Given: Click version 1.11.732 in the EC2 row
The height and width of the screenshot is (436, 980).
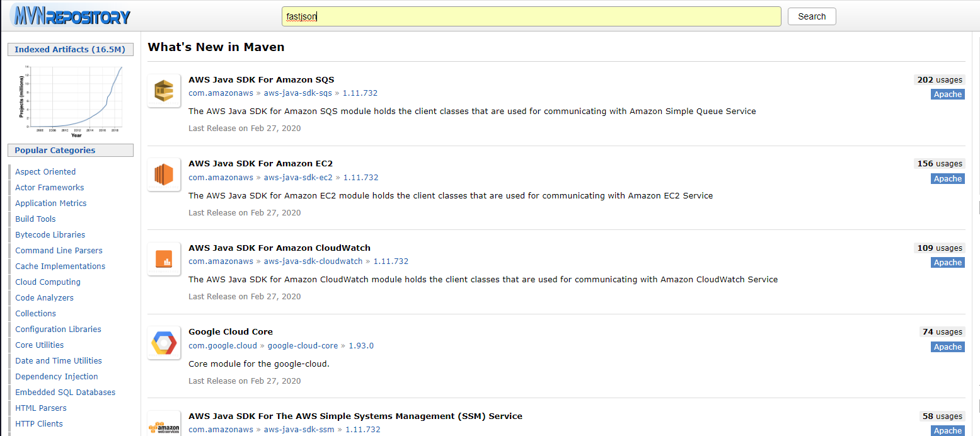Looking at the screenshot, I should [361, 177].
